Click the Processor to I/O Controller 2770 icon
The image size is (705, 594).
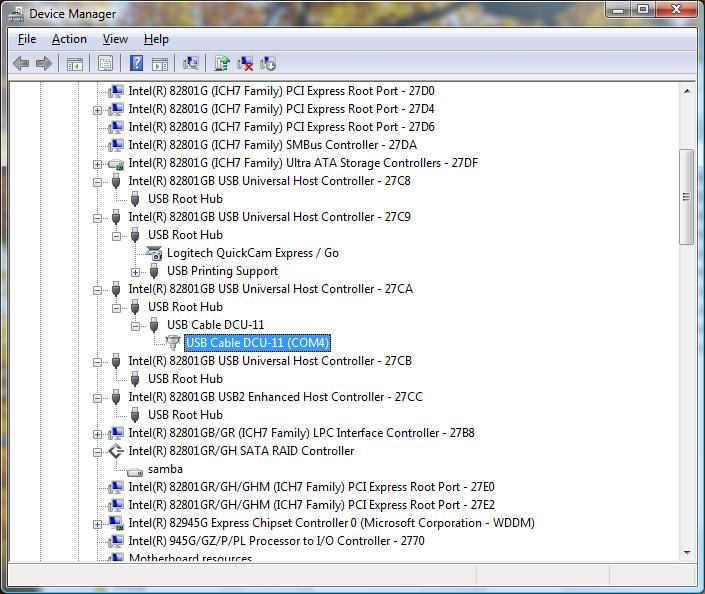pyautogui.click(x=116, y=541)
